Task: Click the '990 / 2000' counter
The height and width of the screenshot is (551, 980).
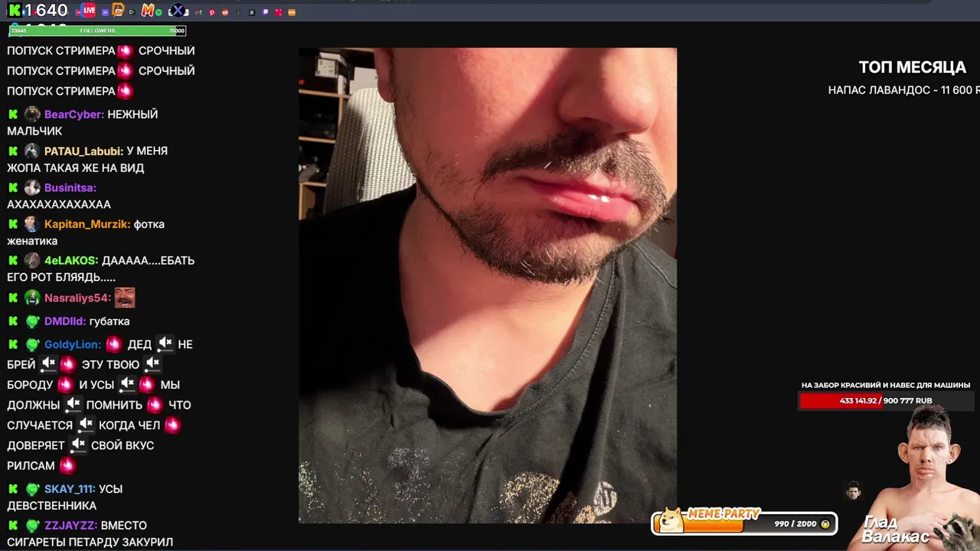Action: [x=795, y=524]
